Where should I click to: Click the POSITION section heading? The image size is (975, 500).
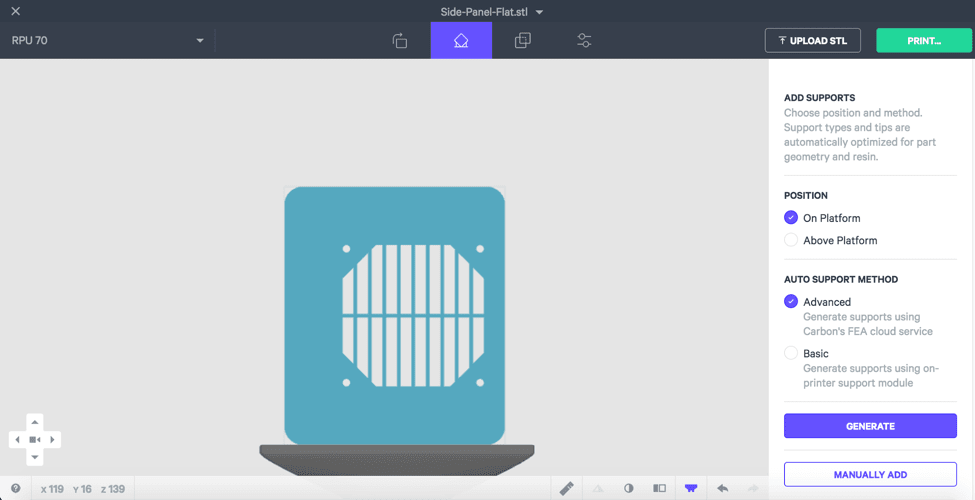coord(806,195)
